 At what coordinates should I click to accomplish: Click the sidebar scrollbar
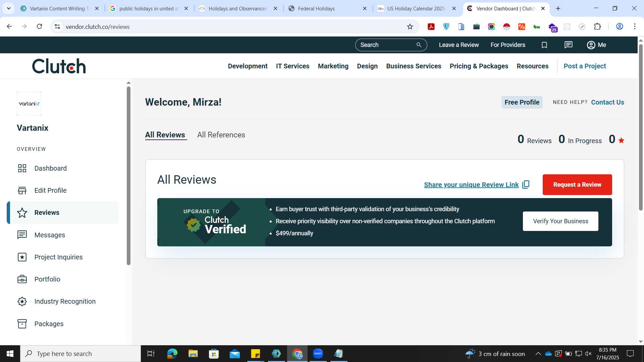pos(128,176)
